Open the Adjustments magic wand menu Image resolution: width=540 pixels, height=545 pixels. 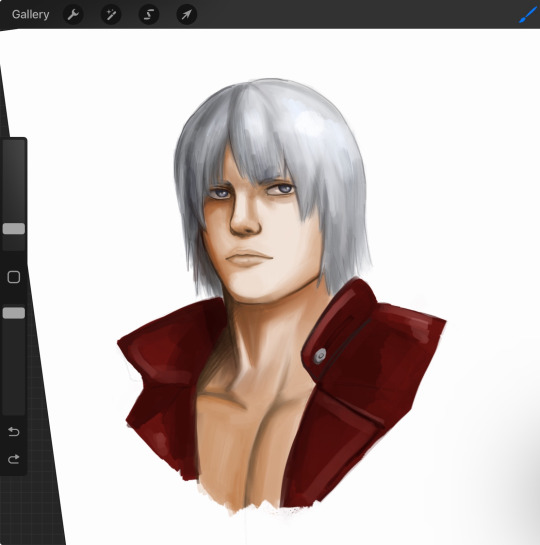[x=111, y=15]
